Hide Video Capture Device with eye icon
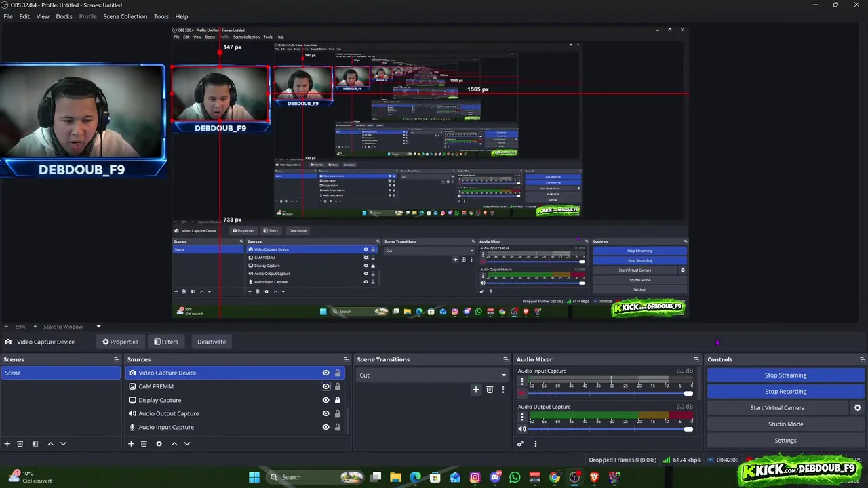 coord(325,373)
